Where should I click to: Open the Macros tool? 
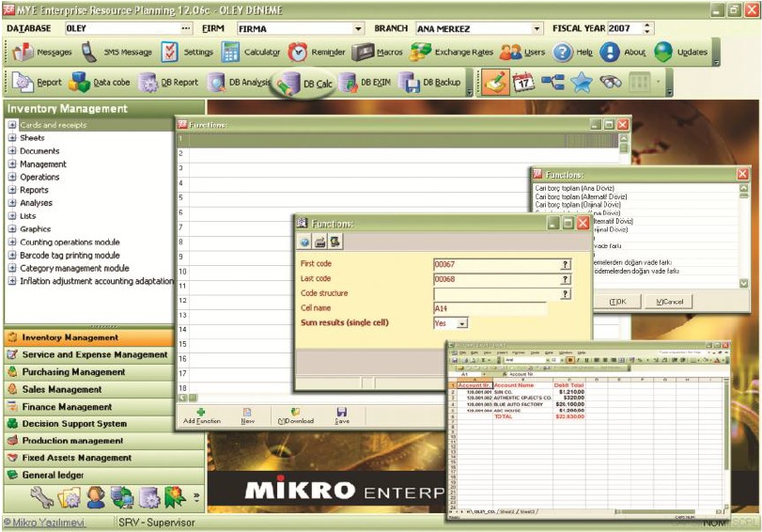[377, 52]
